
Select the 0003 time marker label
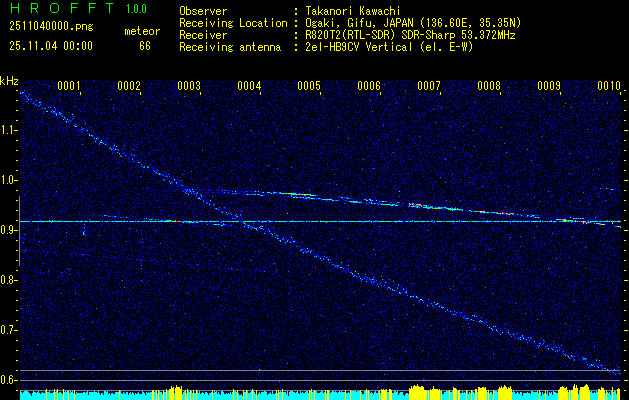coord(189,85)
